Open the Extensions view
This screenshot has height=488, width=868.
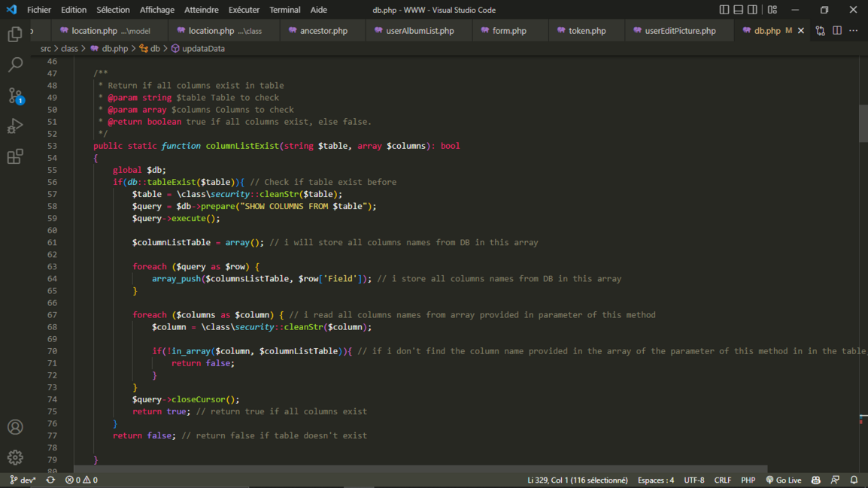[15, 156]
